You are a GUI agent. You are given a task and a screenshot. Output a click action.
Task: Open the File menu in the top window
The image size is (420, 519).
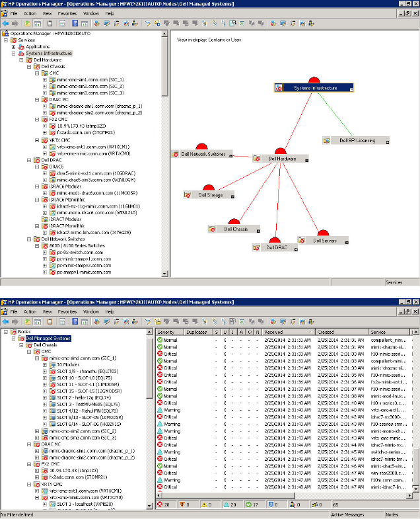[x=14, y=14]
